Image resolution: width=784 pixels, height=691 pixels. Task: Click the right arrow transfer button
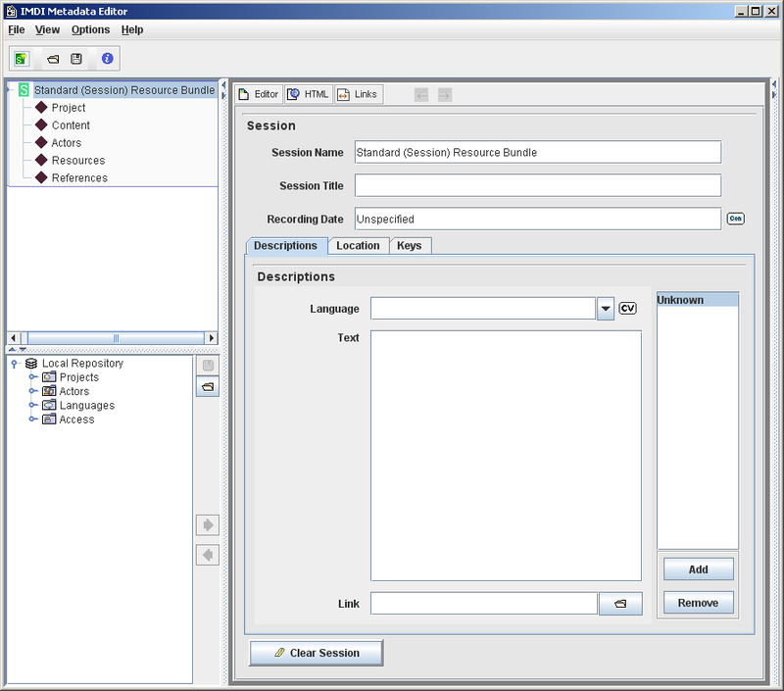point(208,525)
